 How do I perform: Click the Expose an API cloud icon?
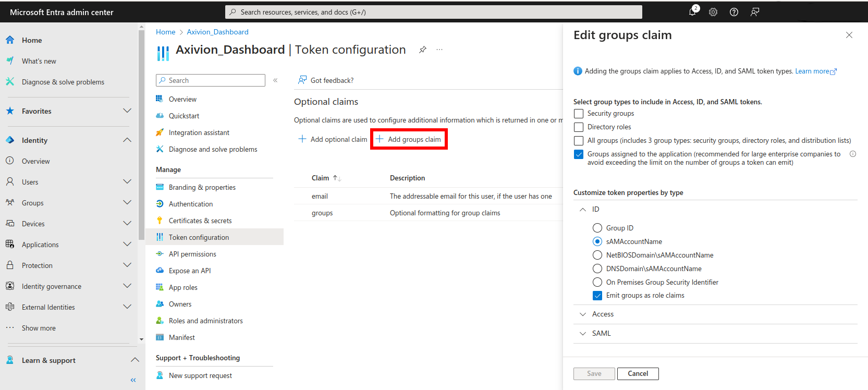point(160,271)
